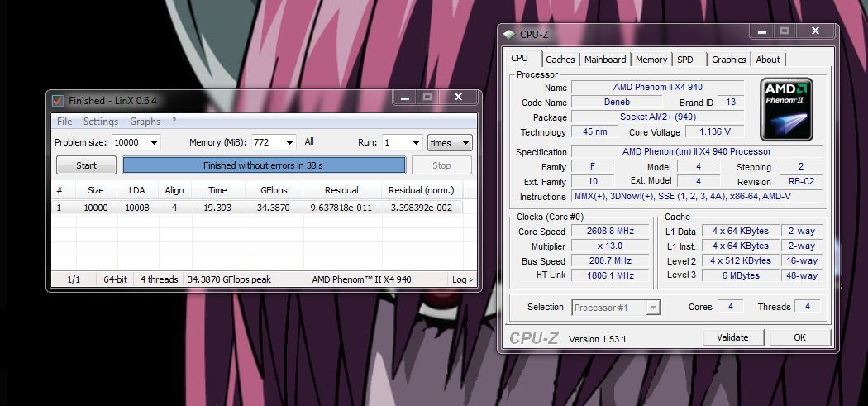The width and height of the screenshot is (868, 406).
Task: Click the Stop button in LinX
Action: point(441,165)
